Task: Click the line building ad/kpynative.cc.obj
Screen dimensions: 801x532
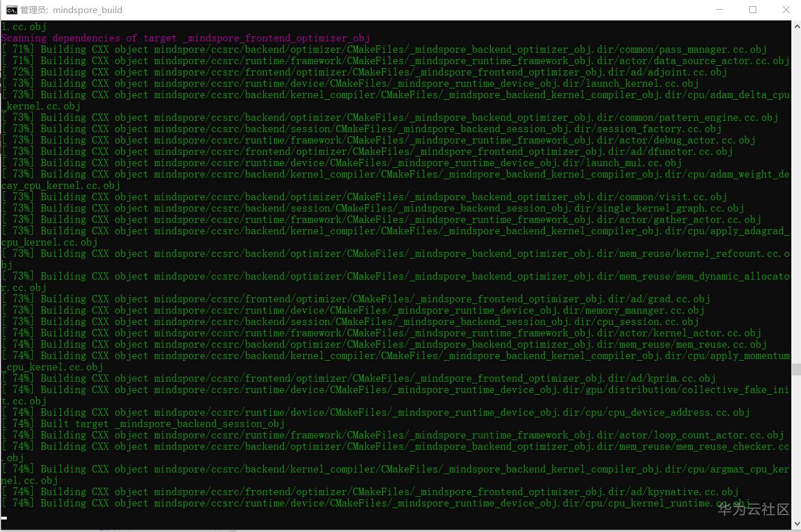Action: tap(370, 492)
